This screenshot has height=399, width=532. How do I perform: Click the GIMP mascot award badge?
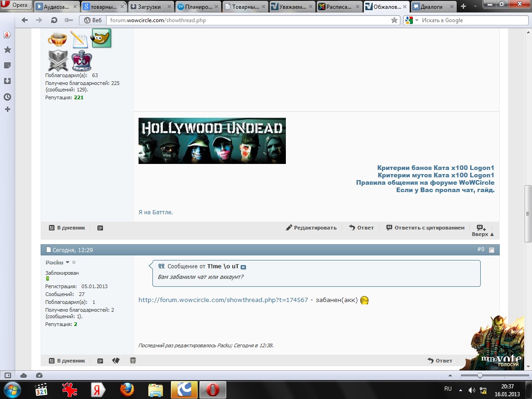pos(102,38)
